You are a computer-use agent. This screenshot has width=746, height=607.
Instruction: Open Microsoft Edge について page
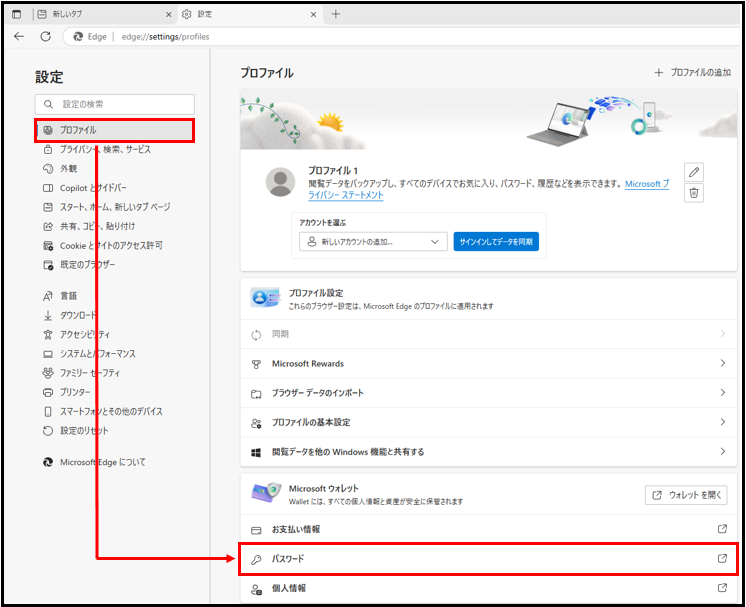click(x=94, y=462)
